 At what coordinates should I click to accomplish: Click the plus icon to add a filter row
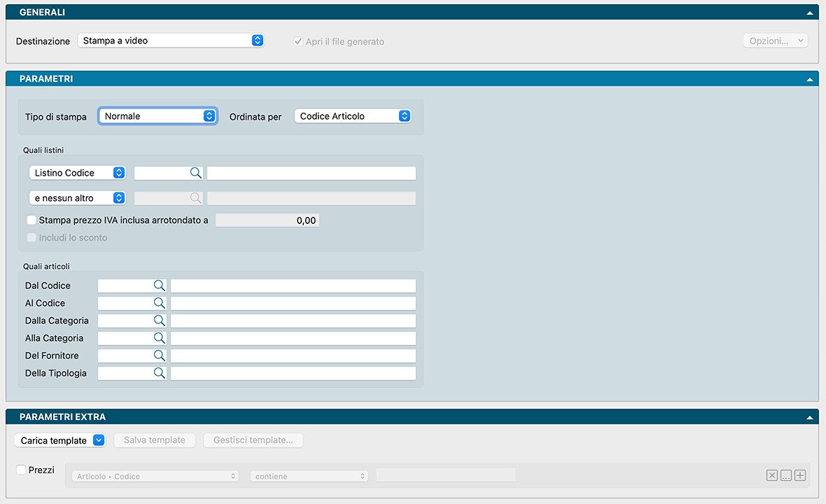800,476
